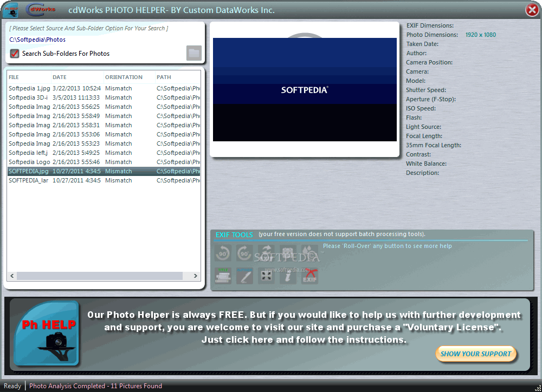This screenshot has height=392, width=542.
Task: Select the row dated 2/16/2013 5:53:23
Action: (x=104, y=143)
